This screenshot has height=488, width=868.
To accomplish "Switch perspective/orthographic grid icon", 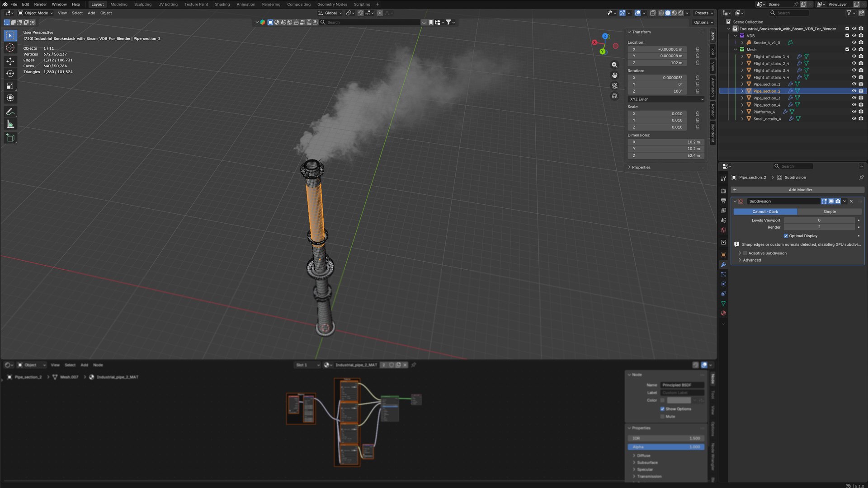I will coord(614,96).
